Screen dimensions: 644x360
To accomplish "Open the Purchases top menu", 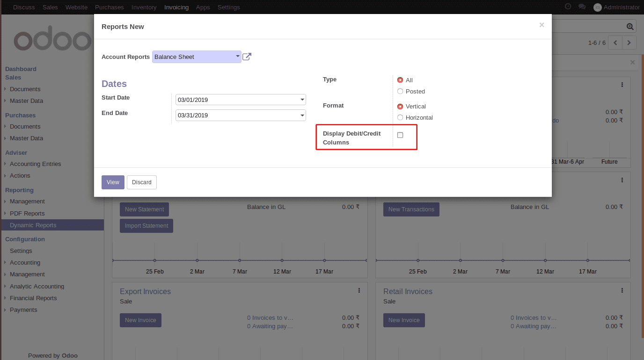I will click(110, 7).
